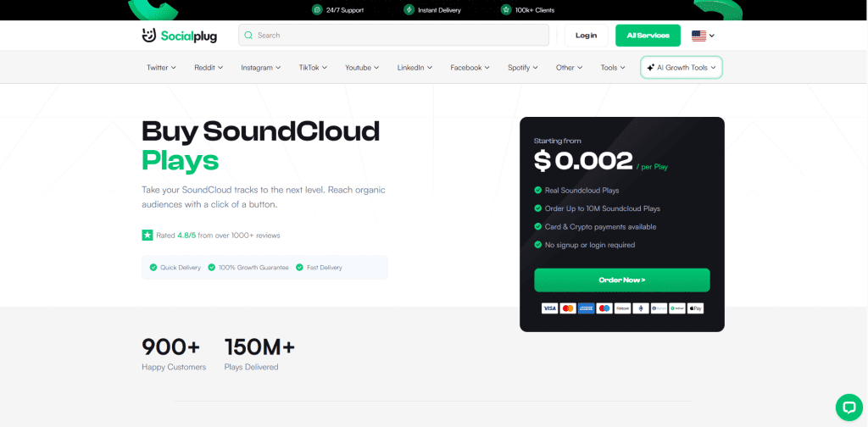Click the 24/7 Support icon
Image resolution: width=868 pixels, height=427 pixels.
click(x=317, y=9)
